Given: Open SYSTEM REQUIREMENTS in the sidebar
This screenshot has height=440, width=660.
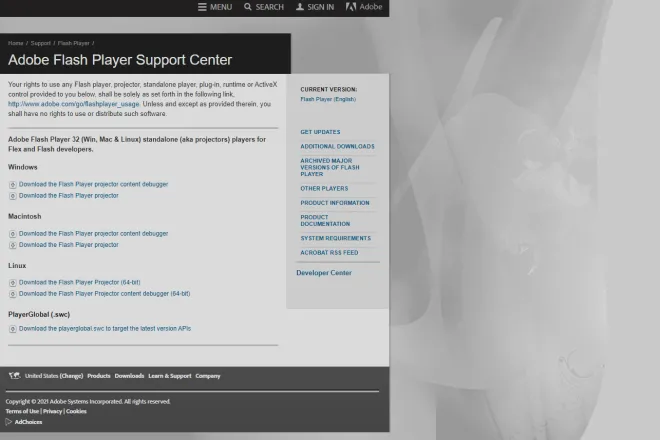Looking at the screenshot, I should 335,238.
